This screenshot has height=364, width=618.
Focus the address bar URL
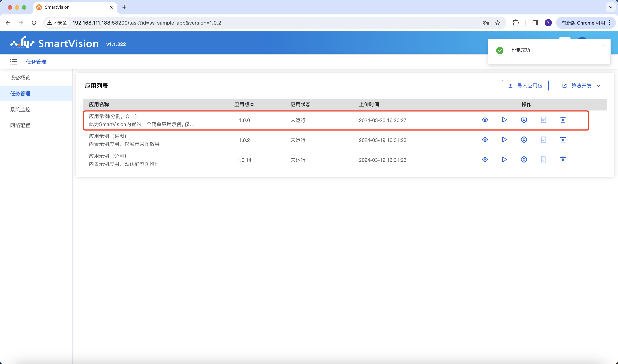pos(147,23)
